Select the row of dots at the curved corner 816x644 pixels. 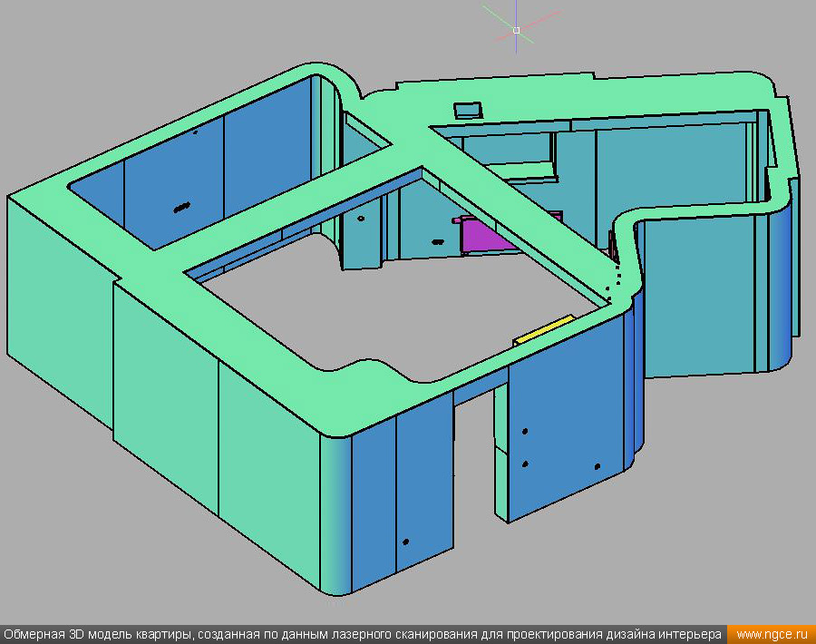[615, 281]
